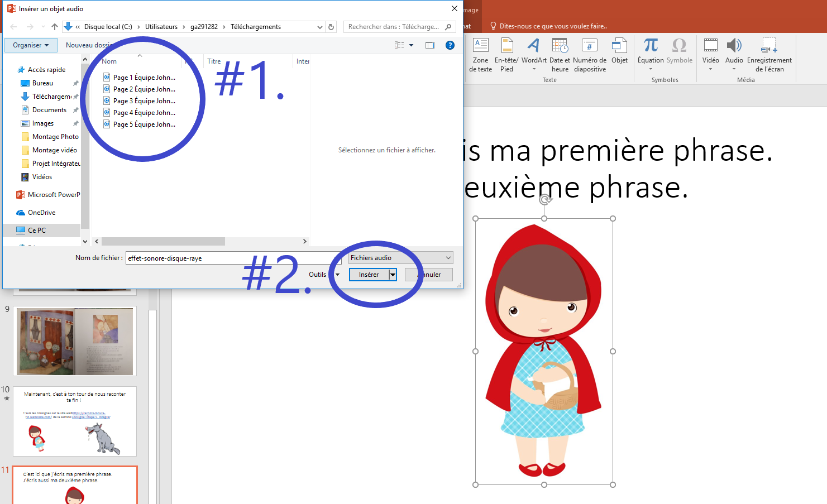Click the Rechercher dans Téléchargements box
827x504 pixels.
pos(400,27)
